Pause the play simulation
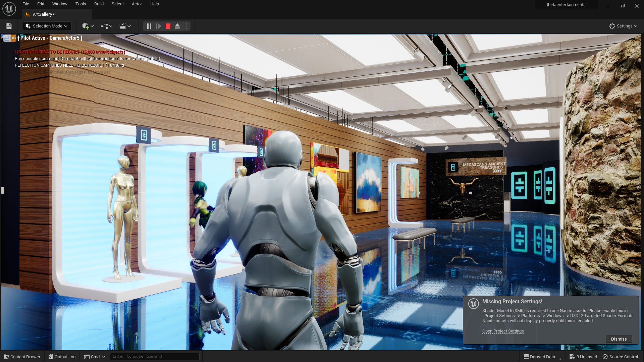 click(x=149, y=26)
